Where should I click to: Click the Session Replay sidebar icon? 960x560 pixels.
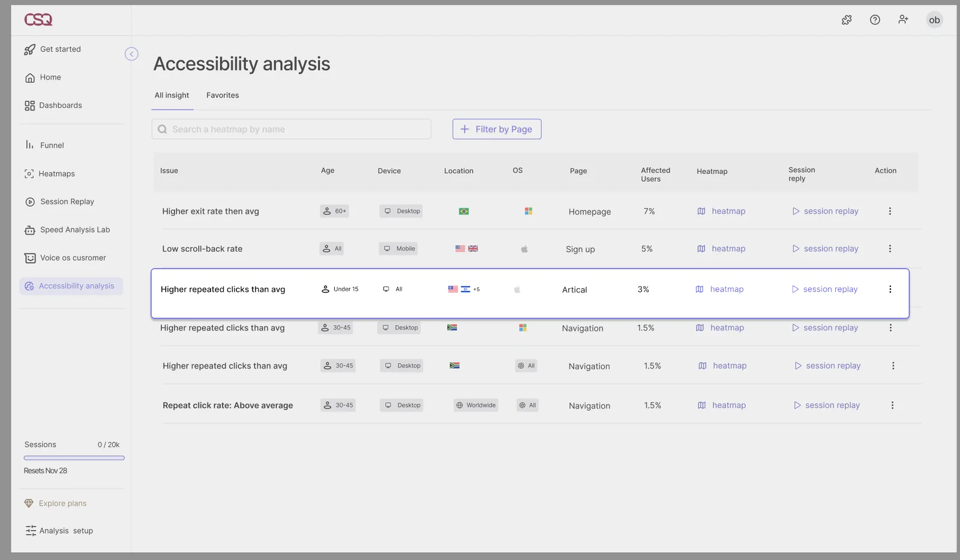30,202
